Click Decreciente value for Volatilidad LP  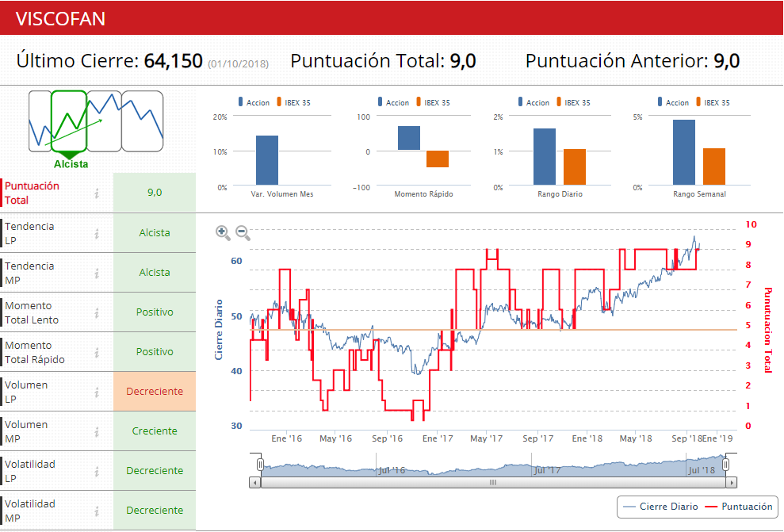(x=155, y=470)
